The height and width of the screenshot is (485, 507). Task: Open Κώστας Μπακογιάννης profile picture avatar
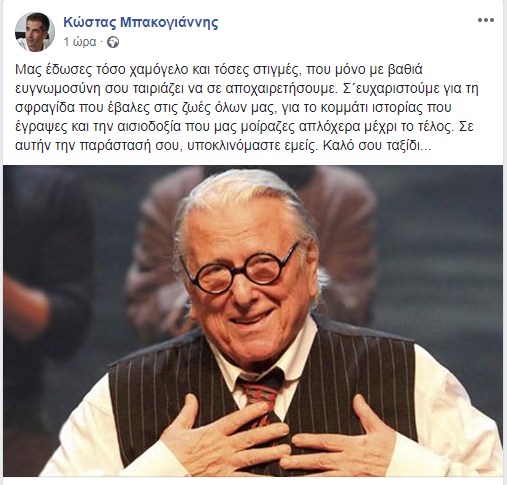[x=35, y=32]
